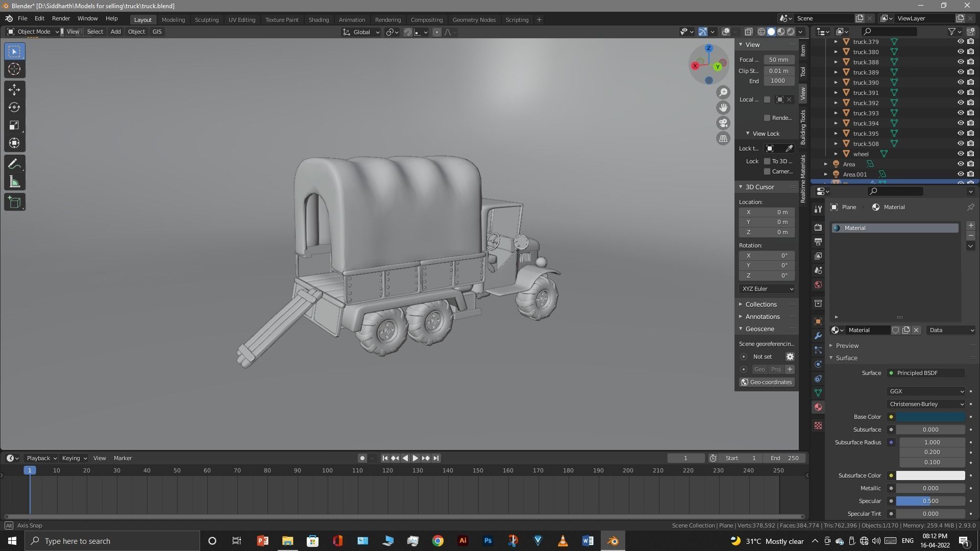Play the animation forward
Screen dimensions: 980x551
[415, 458]
